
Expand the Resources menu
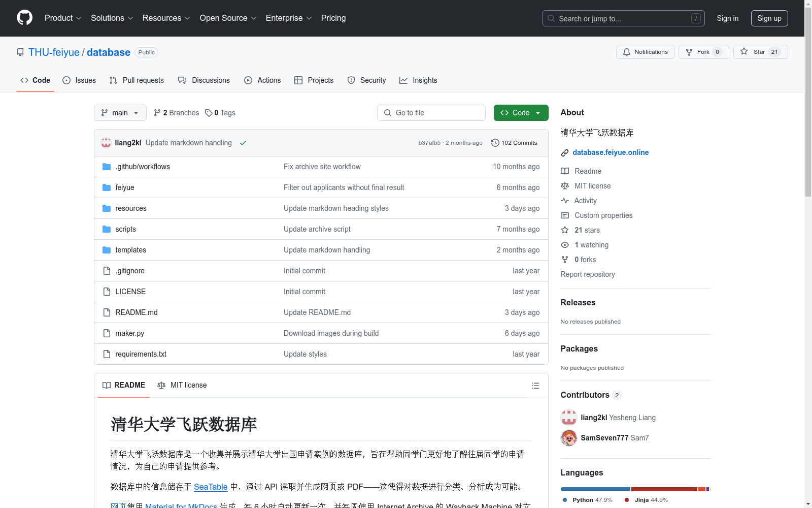pyautogui.click(x=166, y=18)
